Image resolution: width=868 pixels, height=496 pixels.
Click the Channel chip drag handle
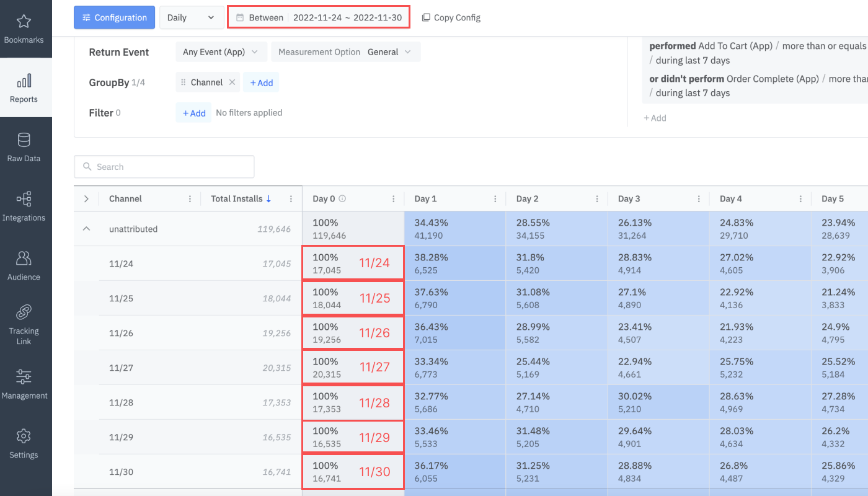pos(183,82)
